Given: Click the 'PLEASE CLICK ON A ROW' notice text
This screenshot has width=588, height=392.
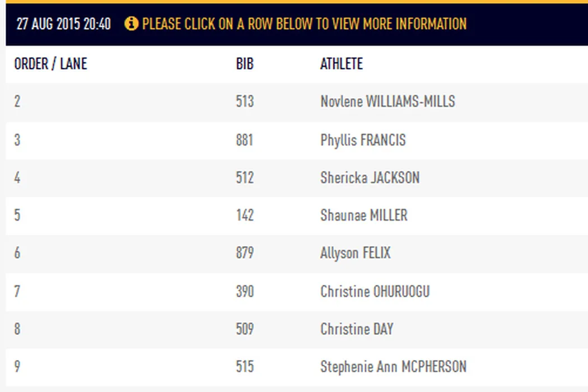Looking at the screenshot, I should coord(304,24).
